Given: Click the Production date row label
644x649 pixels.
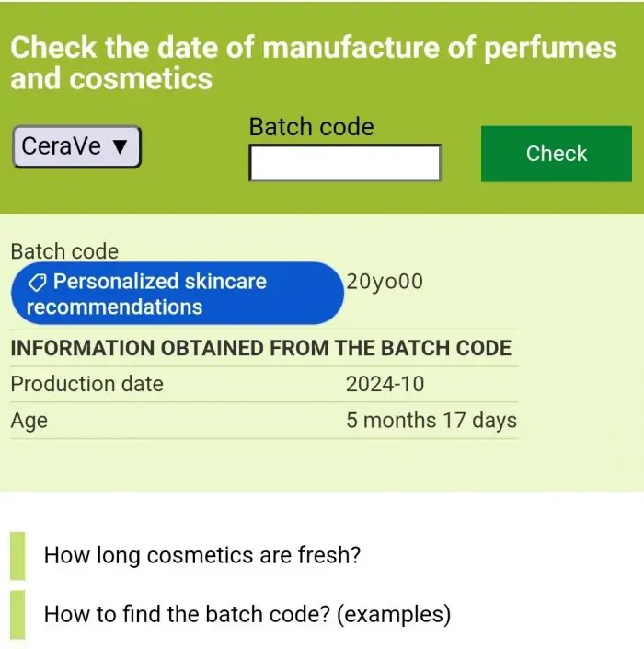Looking at the screenshot, I should tap(86, 384).
